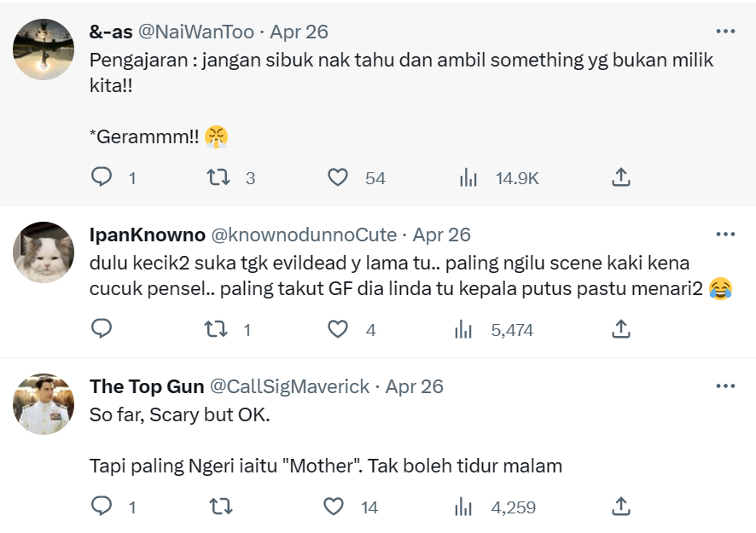Viewport: 756px width, 533px height.
Task: Open more options for Top Gun tweet
Action: coord(725,386)
